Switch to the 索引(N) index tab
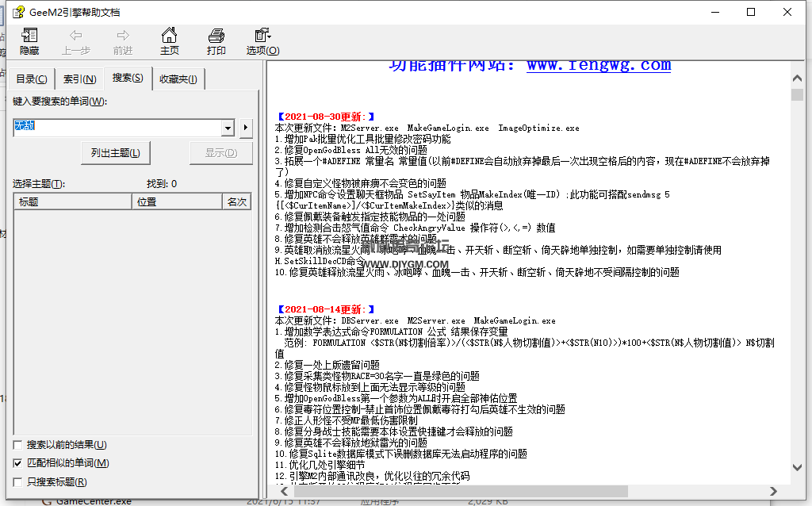This screenshot has width=812, height=506. tap(79, 79)
